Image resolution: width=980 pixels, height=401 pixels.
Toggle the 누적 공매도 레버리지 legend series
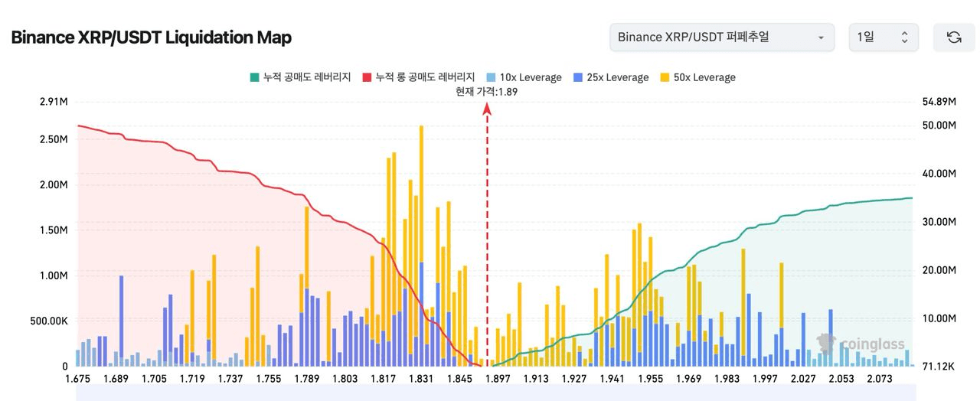(x=300, y=77)
